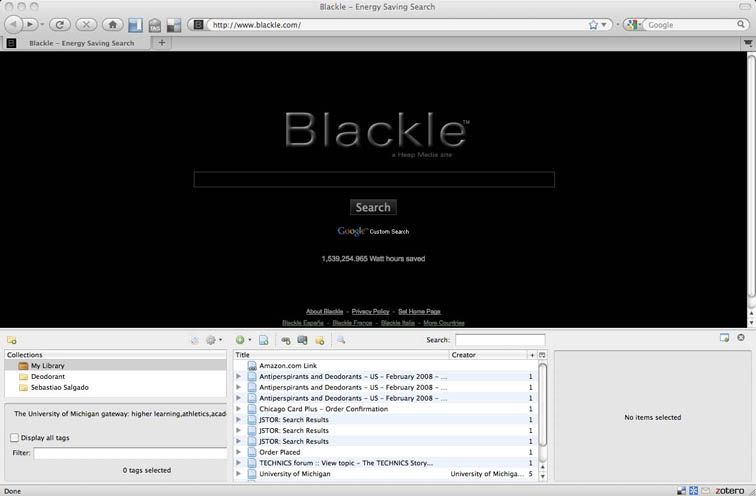Add a new standalone note in Zotero
This screenshot has height=496, width=756.
pyautogui.click(x=320, y=340)
